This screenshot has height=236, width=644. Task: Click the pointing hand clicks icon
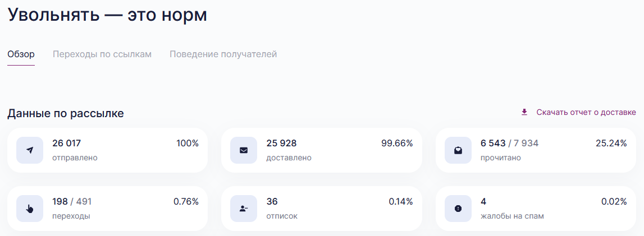[30, 209]
